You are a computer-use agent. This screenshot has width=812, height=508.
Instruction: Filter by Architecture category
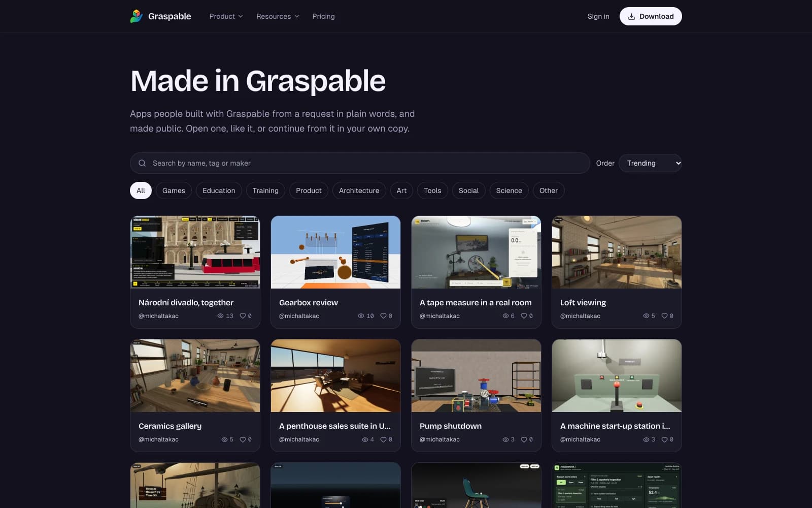[x=359, y=190]
